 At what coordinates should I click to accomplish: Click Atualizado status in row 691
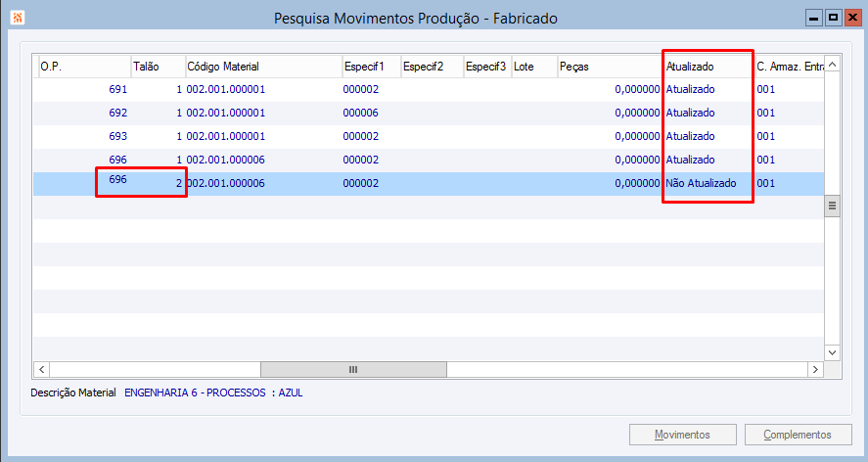coord(690,89)
